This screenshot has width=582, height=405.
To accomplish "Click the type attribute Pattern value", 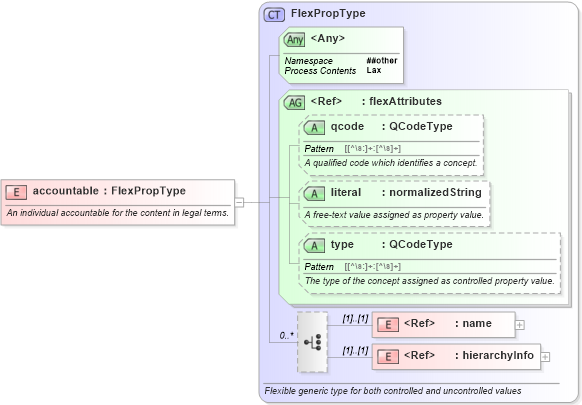I will pos(372,267).
